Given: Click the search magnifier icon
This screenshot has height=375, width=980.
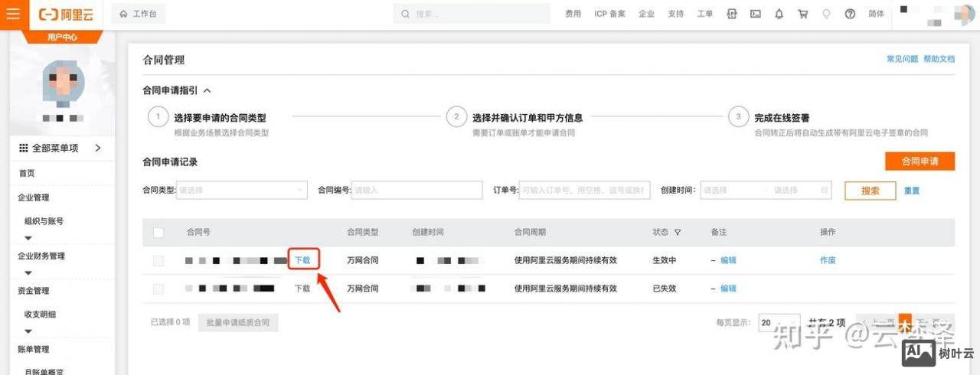Looking at the screenshot, I should pyautogui.click(x=405, y=14).
